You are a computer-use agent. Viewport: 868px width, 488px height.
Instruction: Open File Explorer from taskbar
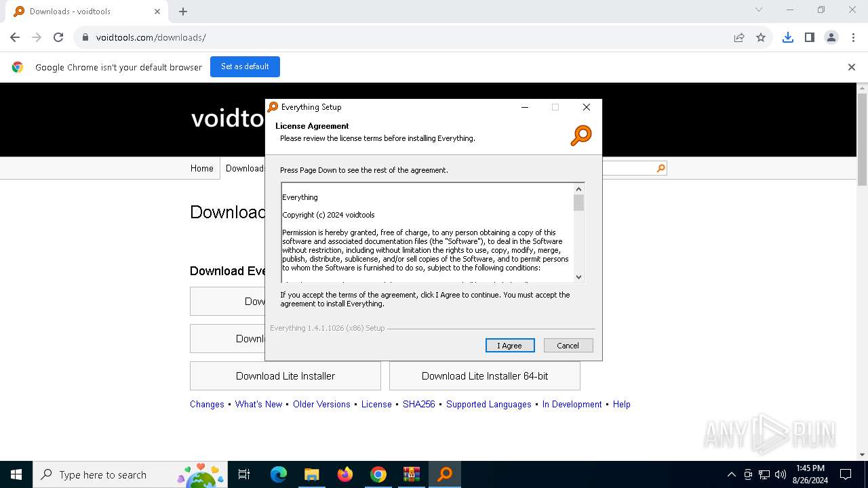click(x=311, y=474)
